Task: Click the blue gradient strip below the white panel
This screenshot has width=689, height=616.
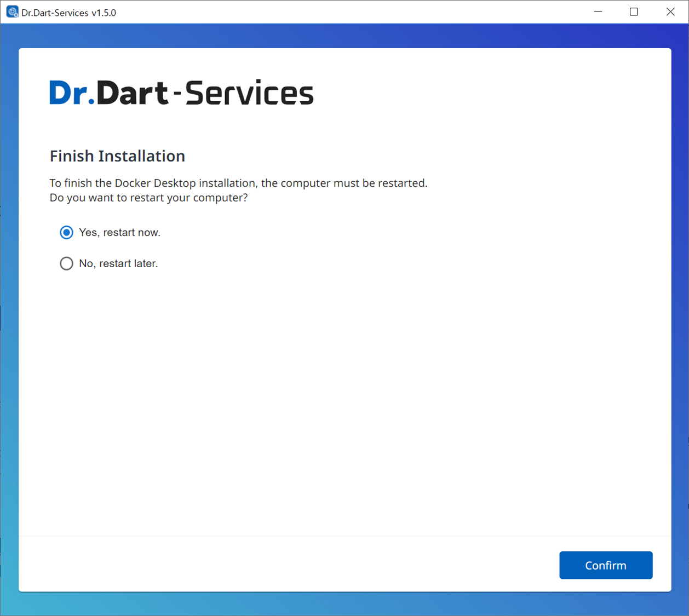Action: [x=345, y=603]
